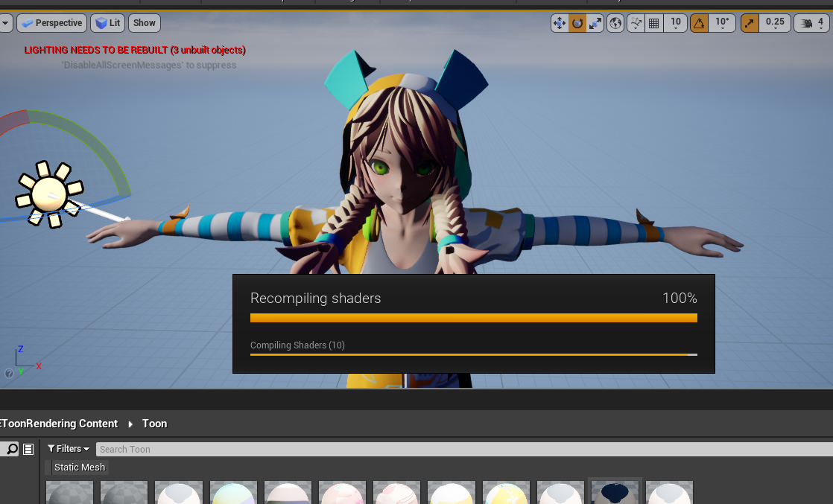This screenshot has width=833, height=504.
Task: Click the world coordinate system globe icon
Action: (615, 23)
